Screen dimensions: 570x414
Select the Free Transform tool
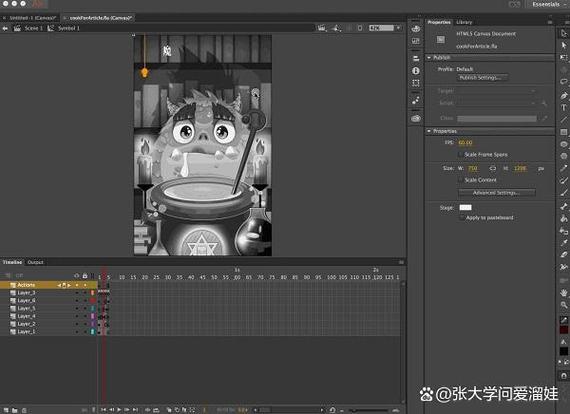pyautogui.click(x=564, y=58)
